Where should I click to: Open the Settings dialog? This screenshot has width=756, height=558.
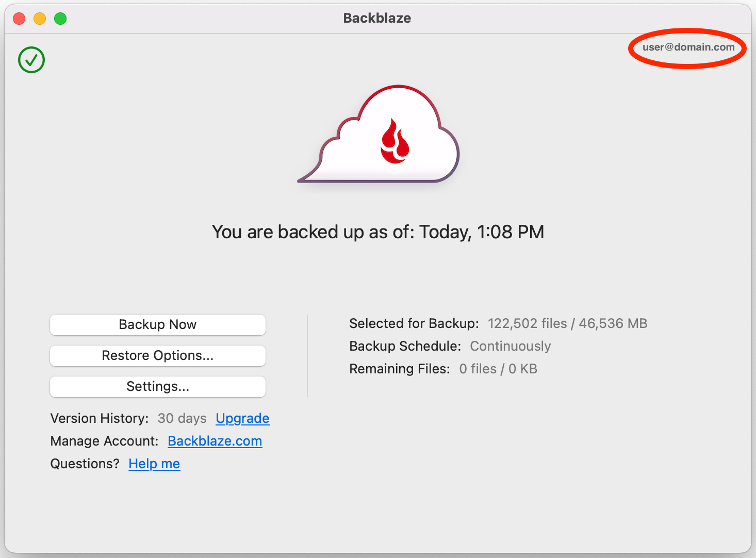pyautogui.click(x=158, y=386)
